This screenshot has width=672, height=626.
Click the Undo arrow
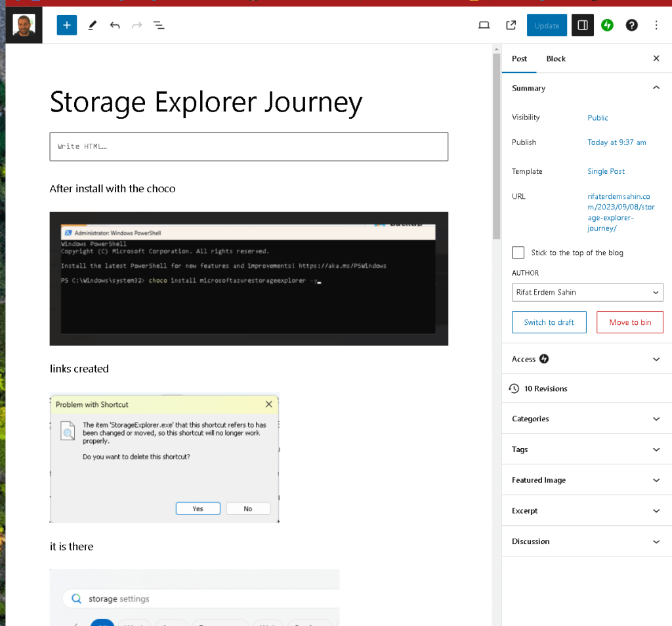pos(114,26)
